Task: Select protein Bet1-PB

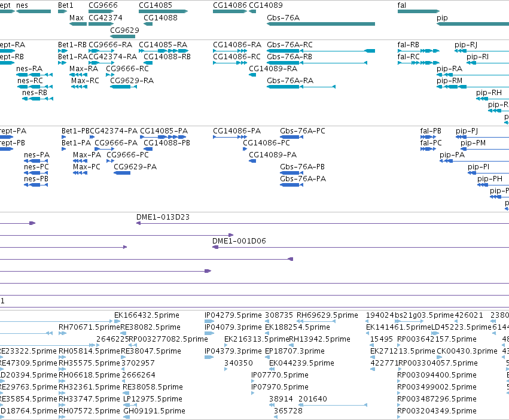Action: pos(75,131)
